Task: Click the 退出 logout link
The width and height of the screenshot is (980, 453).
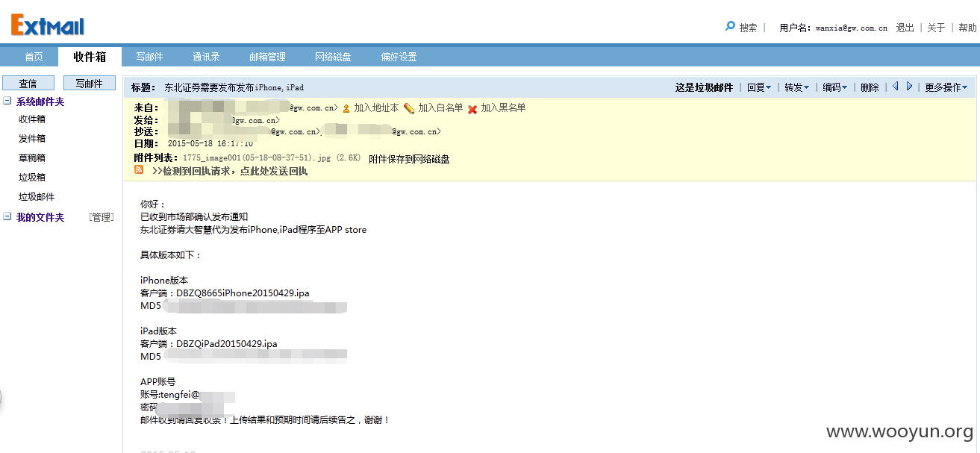Action: pyautogui.click(x=905, y=28)
